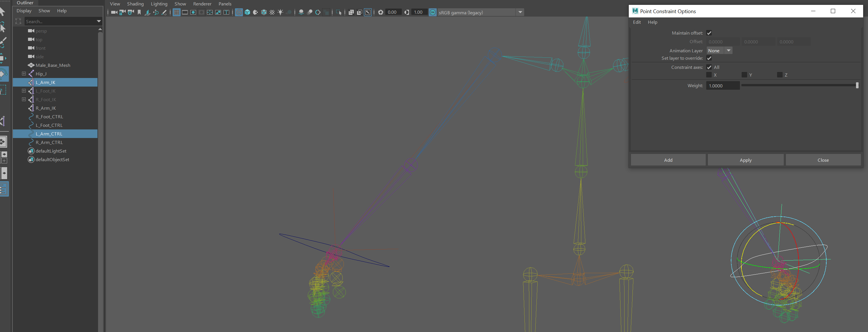
Task: Click the Apply button
Action: click(x=745, y=160)
